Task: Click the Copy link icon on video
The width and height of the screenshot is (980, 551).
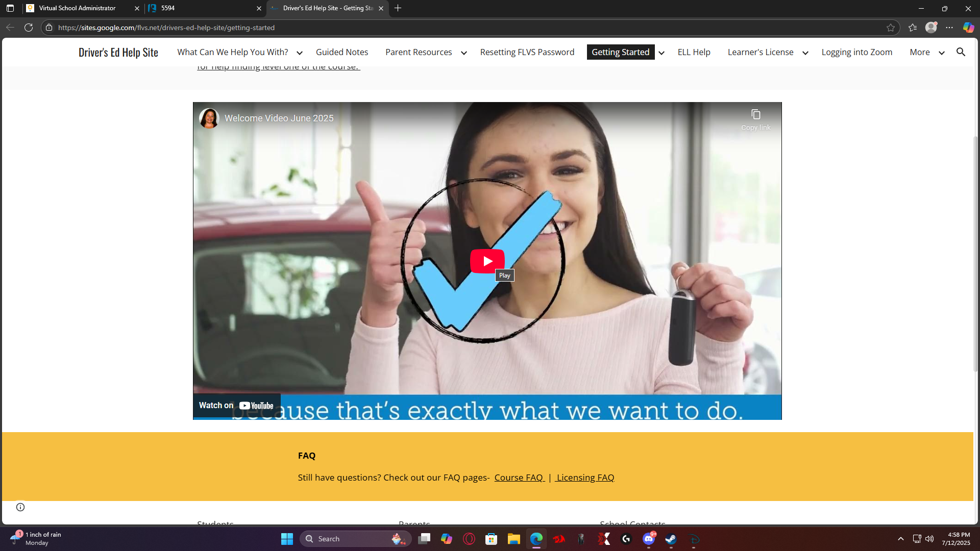Action: pyautogui.click(x=755, y=115)
